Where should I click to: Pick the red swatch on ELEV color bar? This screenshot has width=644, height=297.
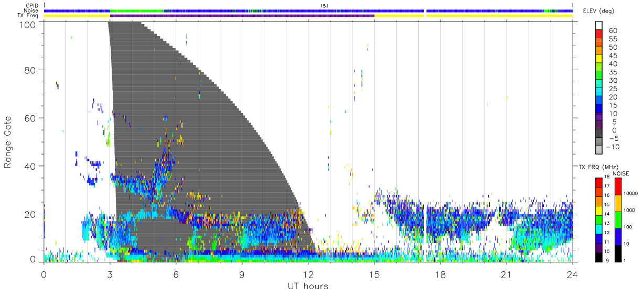pos(599,33)
